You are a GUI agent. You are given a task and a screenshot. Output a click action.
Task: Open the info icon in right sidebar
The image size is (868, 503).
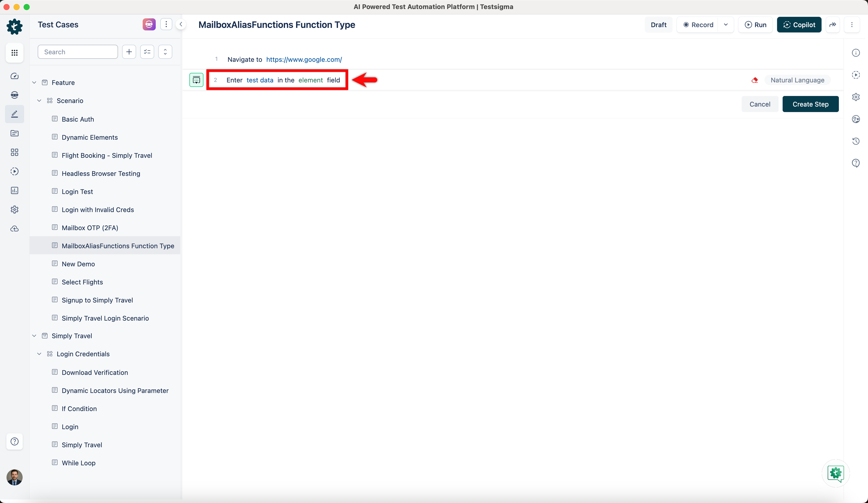pos(856,53)
